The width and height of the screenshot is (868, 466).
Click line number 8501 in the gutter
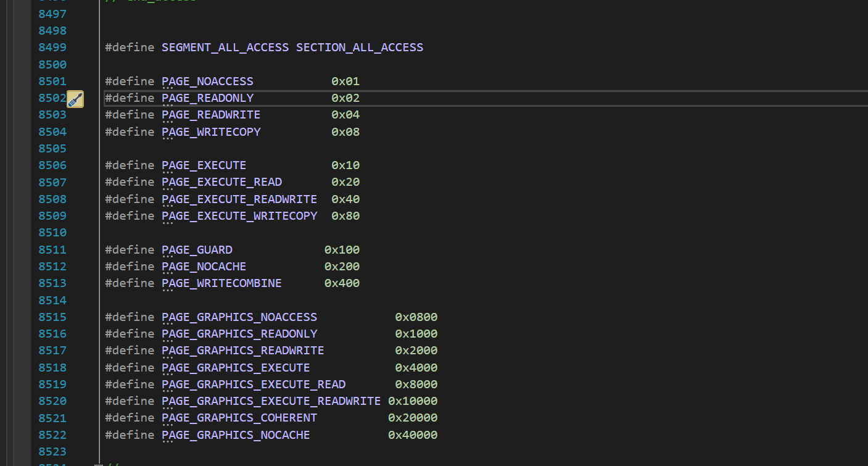(x=52, y=81)
